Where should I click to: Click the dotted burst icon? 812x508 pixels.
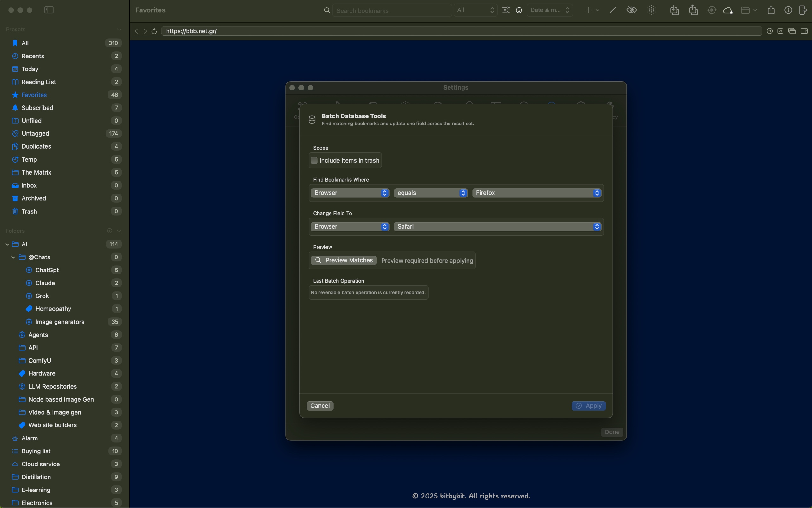[652, 10]
